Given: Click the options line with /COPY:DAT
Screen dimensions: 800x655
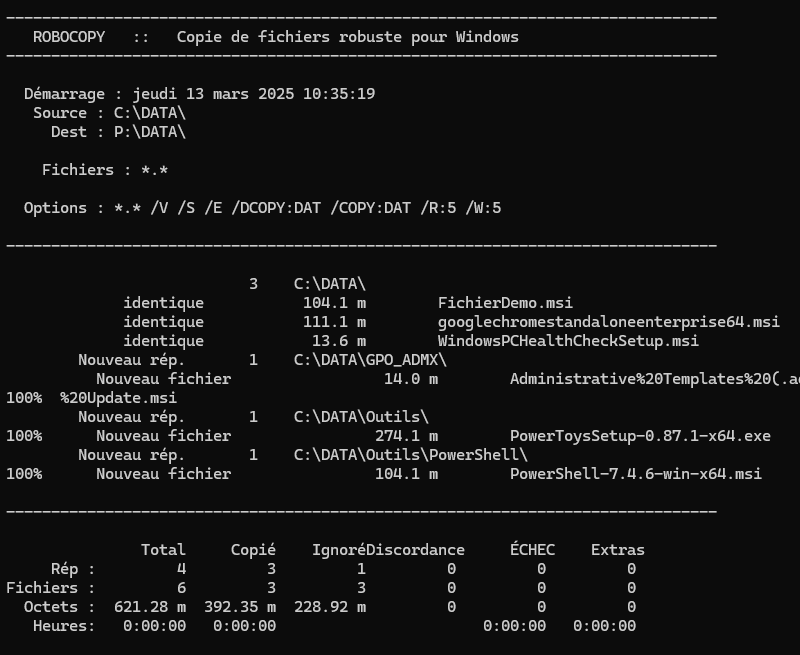Looking at the screenshot, I should (x=262, y=208).
